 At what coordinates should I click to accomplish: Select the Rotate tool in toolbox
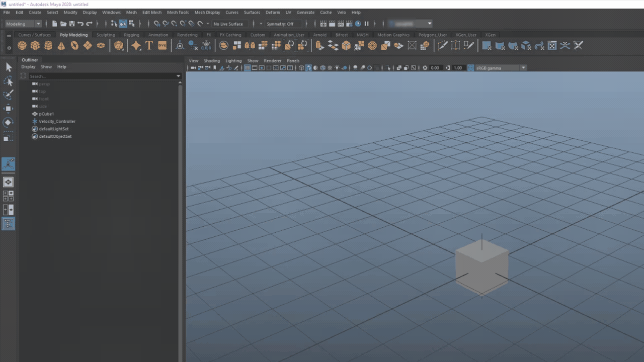click(x=9, y=122)
